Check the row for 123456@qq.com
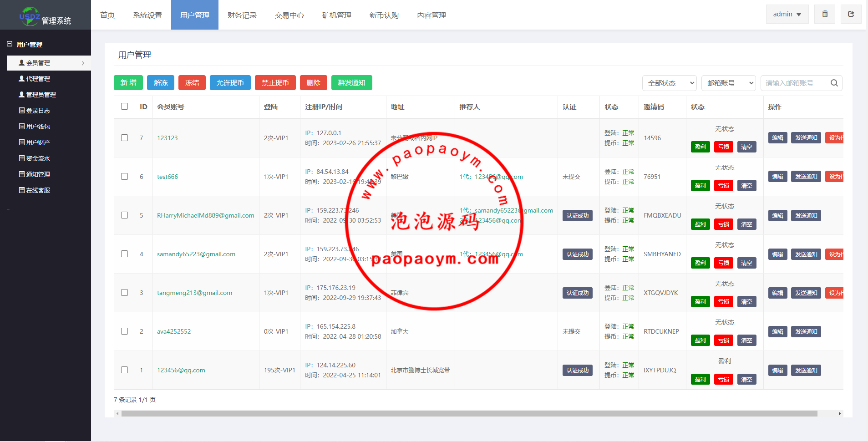 pyautogui.click(x=124, y=370)
